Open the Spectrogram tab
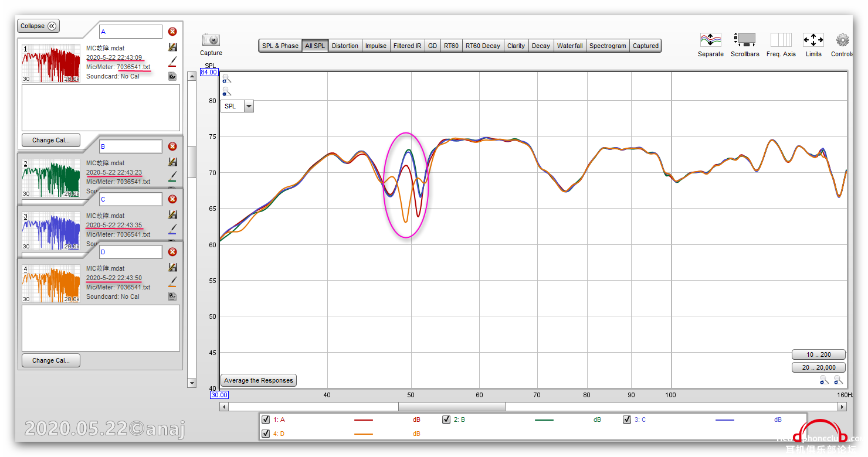 [x=608, y=46]
